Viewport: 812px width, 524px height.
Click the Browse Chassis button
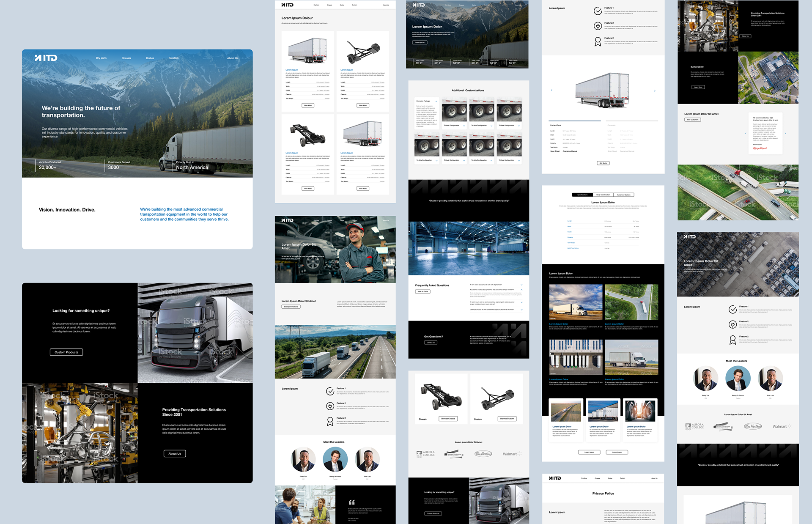[x=448, y=418]
